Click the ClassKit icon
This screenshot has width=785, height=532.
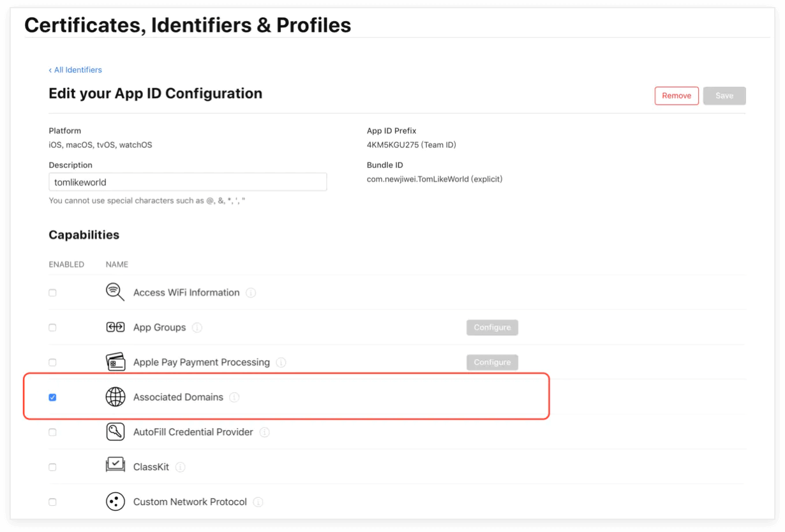(116, 466)
